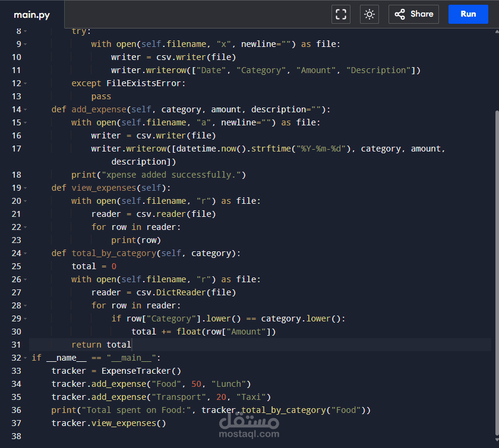Click "return total" on line 31
This screenshot has width=499, height=448.
click(101, 345)
